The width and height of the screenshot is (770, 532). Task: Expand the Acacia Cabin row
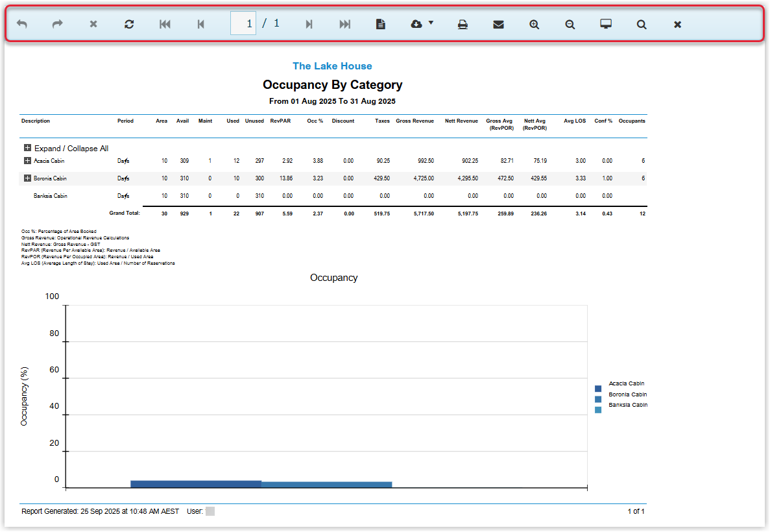pyautogui.click(x=27, y=161)
